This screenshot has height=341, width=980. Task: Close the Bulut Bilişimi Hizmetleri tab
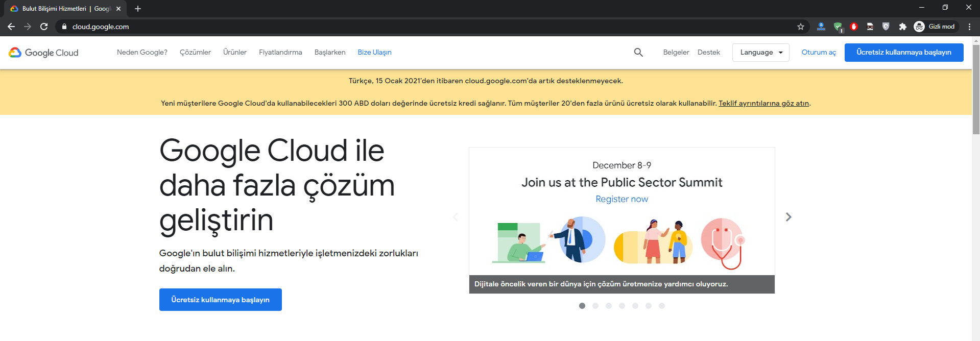tap(118, 9)
